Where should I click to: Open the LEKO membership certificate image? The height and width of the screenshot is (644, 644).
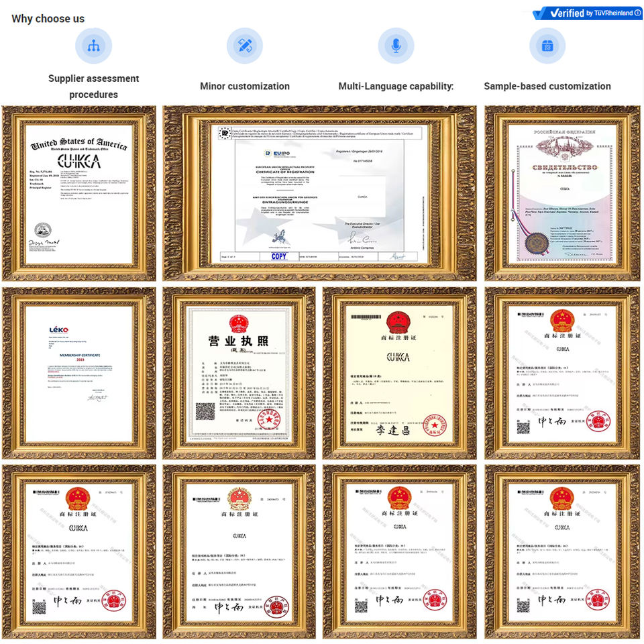pos(79,373)
